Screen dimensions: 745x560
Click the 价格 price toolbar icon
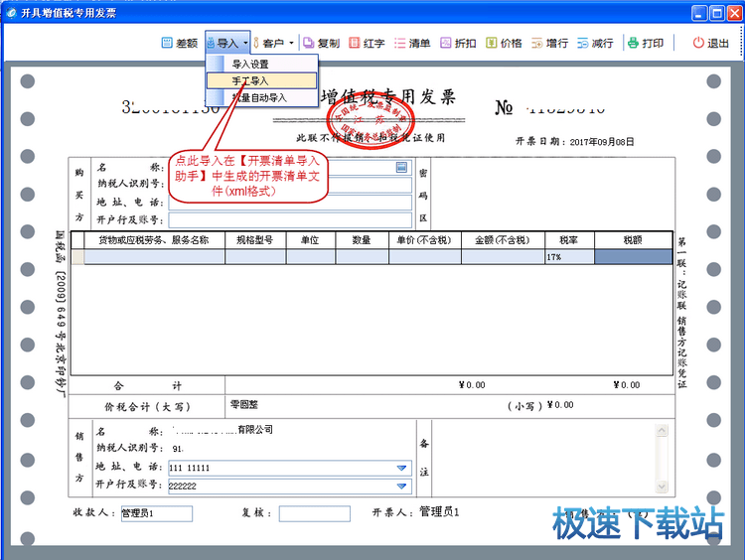[x=504, y=44]
